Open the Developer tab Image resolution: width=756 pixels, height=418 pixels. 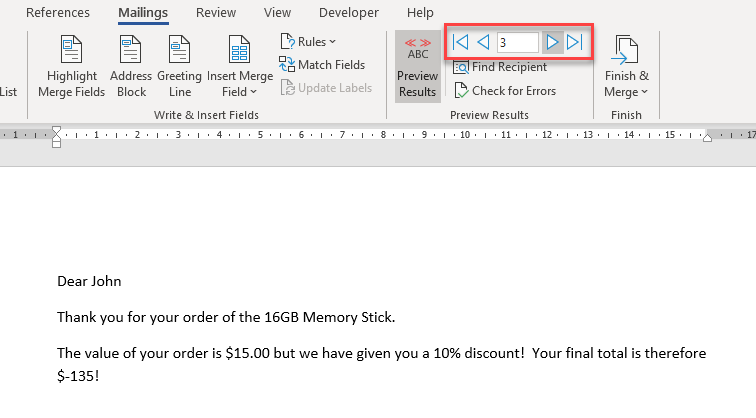pos(349,13)
